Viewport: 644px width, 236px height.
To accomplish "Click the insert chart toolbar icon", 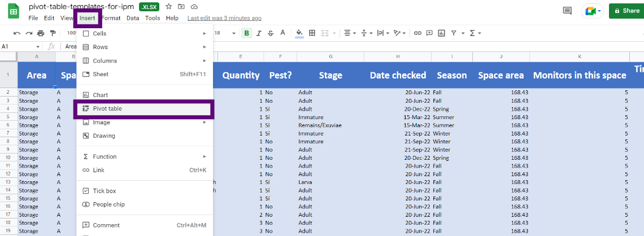I will tap(442, 33).
